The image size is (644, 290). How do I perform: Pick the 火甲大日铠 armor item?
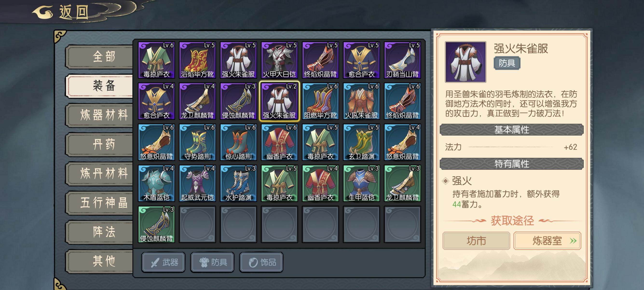[x=279, y=60]
